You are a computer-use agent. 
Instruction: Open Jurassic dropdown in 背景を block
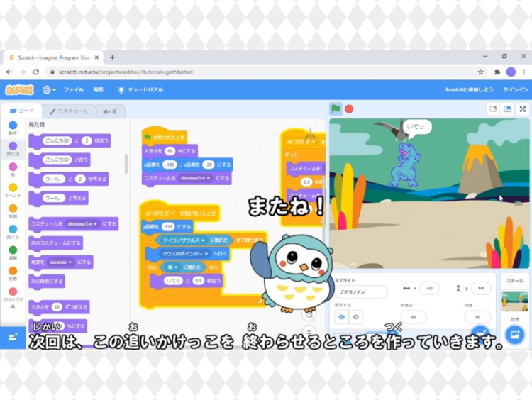click(61, 262)
